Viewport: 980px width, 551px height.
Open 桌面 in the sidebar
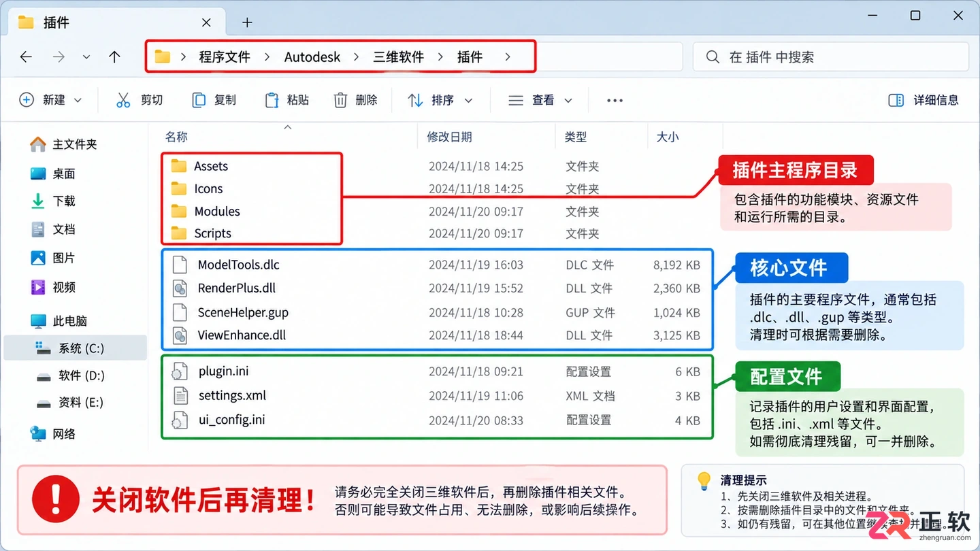coord(53,173)
